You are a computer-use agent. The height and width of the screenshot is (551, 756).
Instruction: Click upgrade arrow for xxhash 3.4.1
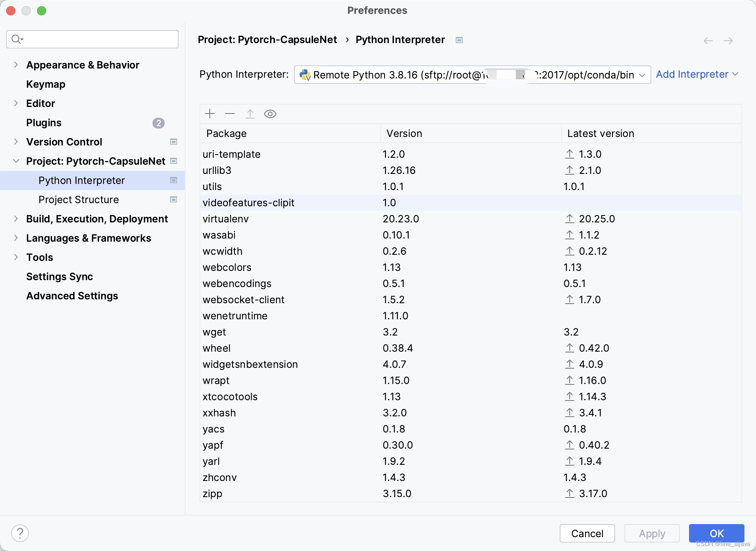point(570,412)
